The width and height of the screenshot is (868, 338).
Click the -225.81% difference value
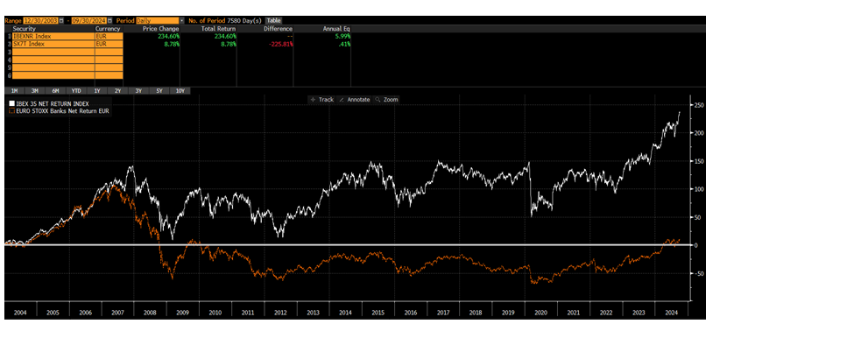coord(280,44)
